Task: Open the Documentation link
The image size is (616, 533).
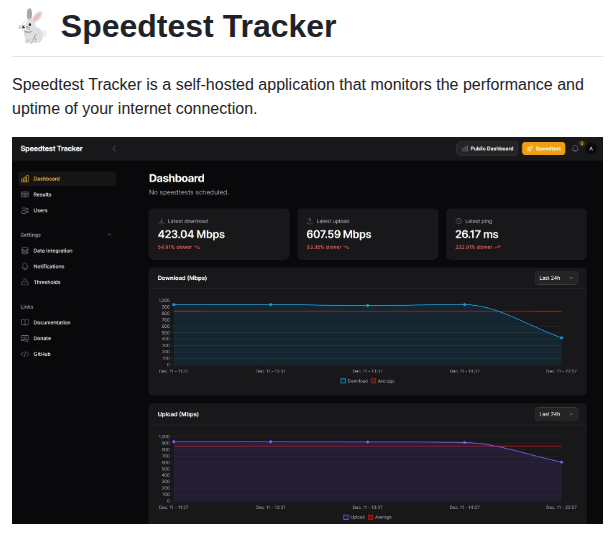Action: pos(52,322)
